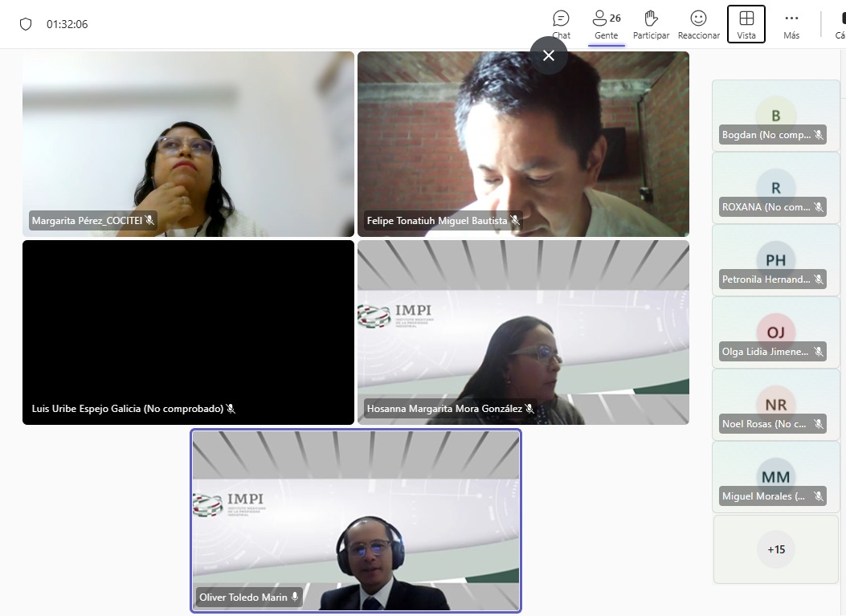
Task: Select the ROXANA participant tile
Action: (x=776, y=188)
